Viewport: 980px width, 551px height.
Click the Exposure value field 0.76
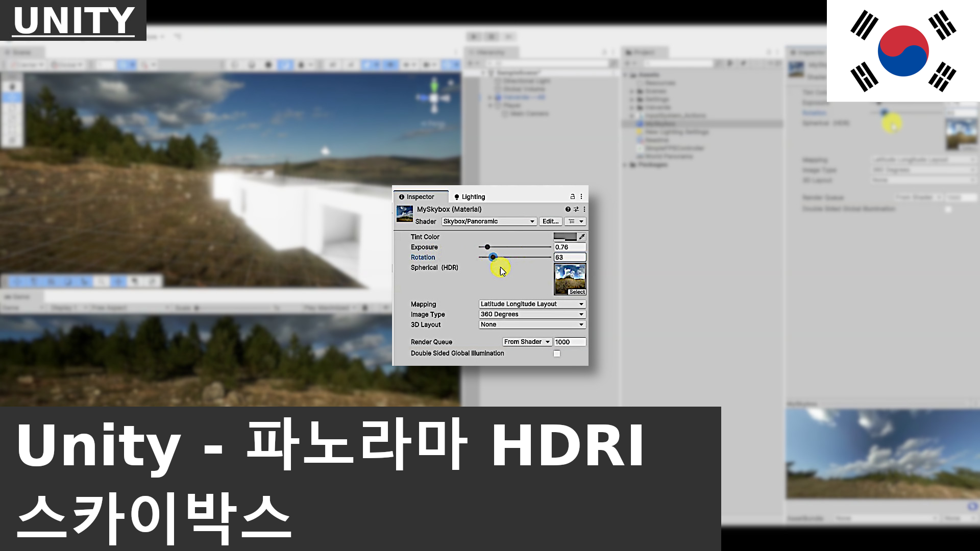(570, 247)
